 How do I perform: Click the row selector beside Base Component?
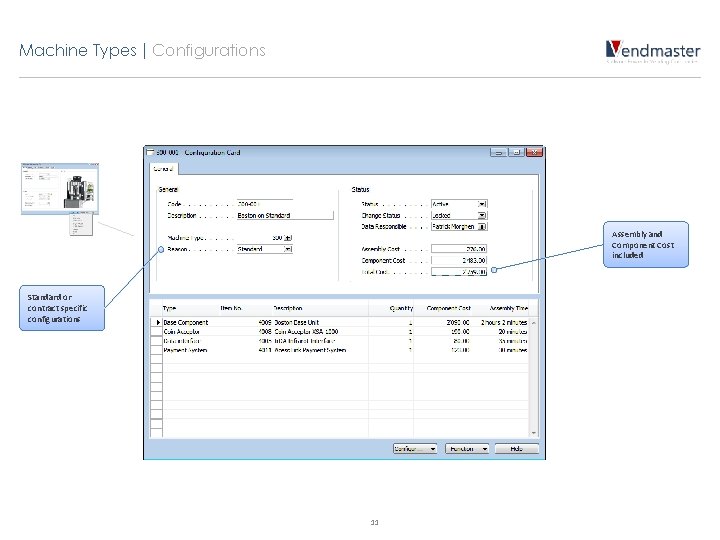point(157,322)
